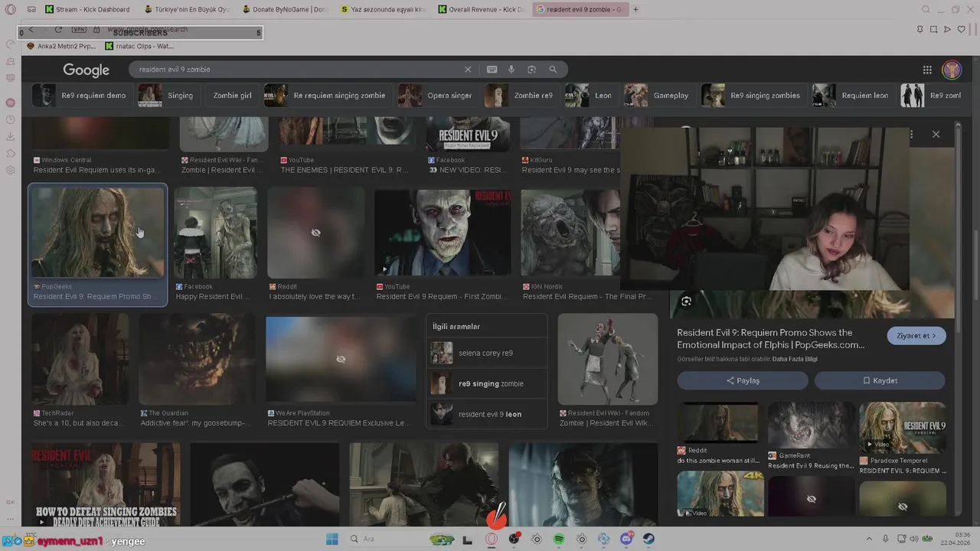Open the GameRant related image in panel
Screen dimensions: 980x551
pyautogui.click(x=811, y=425)
